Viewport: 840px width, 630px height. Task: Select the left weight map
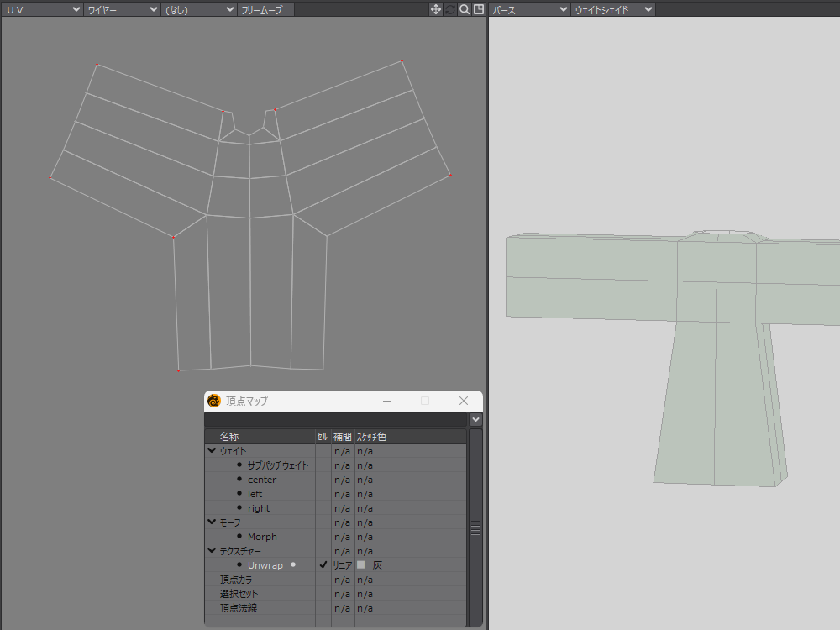point(255,494)
